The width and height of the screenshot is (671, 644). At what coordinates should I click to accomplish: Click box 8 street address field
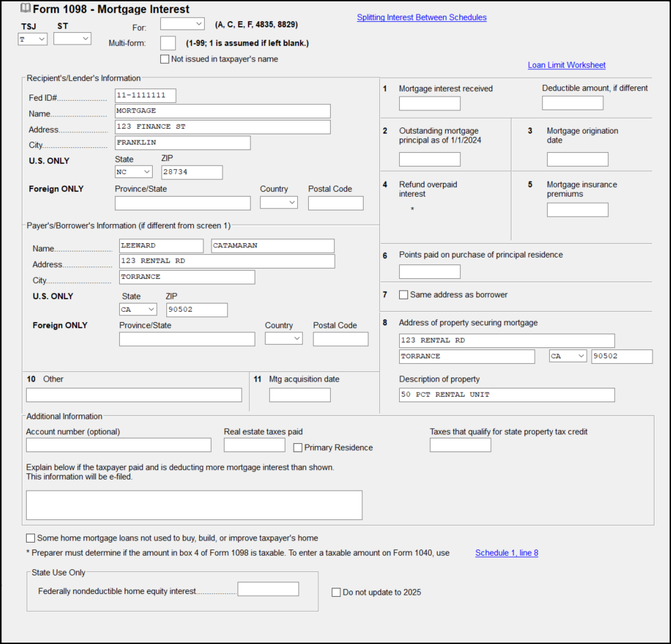point(507,341)
